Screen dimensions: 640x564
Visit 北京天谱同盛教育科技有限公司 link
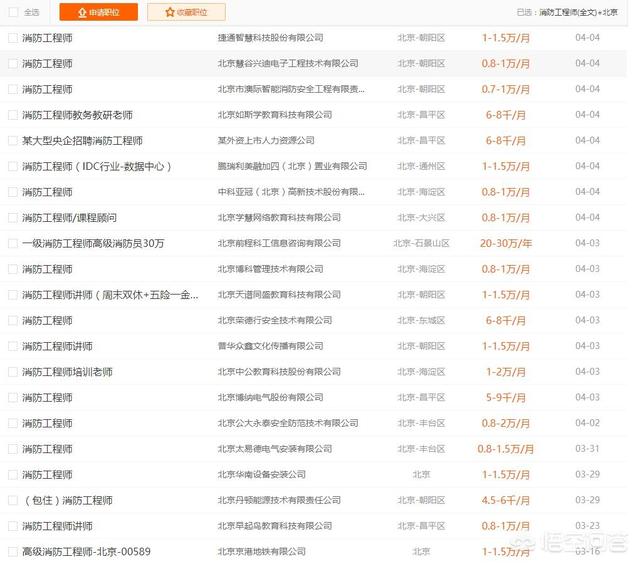tap(279, 295)
